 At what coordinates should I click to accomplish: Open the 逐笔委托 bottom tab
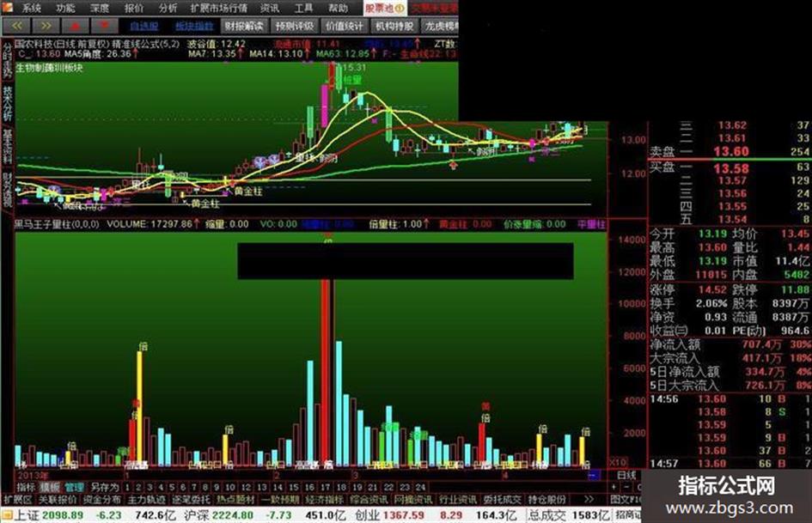(191, 500)
